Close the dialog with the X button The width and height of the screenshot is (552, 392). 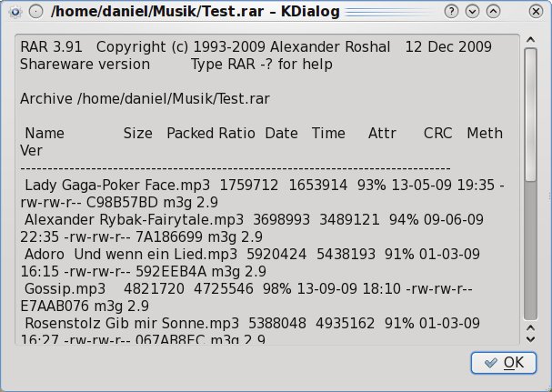click(536, 12)
